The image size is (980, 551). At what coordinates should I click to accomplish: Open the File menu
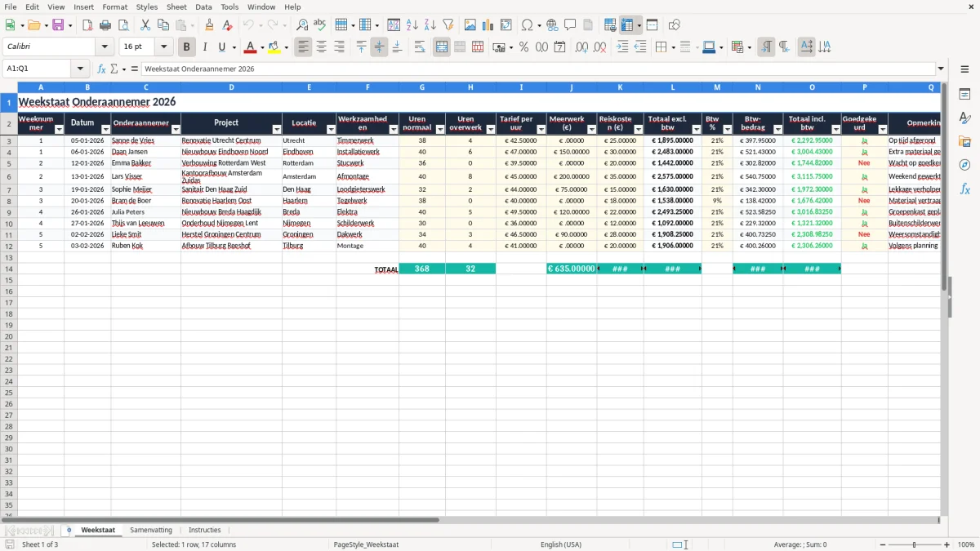11,7
